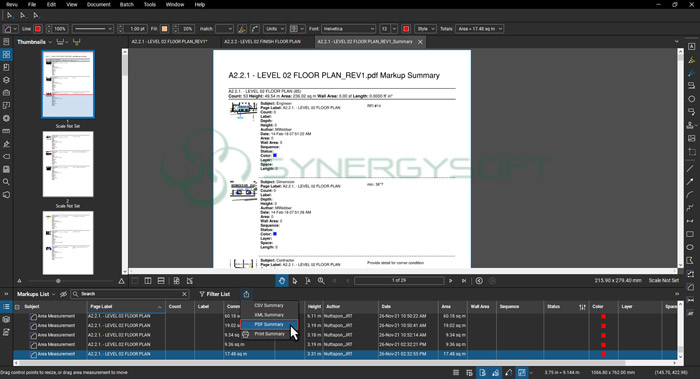Viewport: 700px width, 379px height.
Task: Expand the Markups List panel dropdown
Action: 54,294
